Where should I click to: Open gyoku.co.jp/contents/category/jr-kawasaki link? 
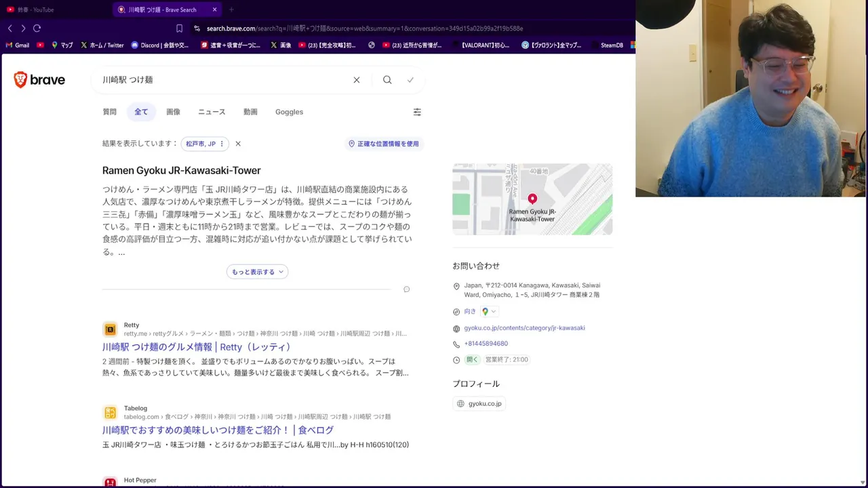[x=524, y=328]
